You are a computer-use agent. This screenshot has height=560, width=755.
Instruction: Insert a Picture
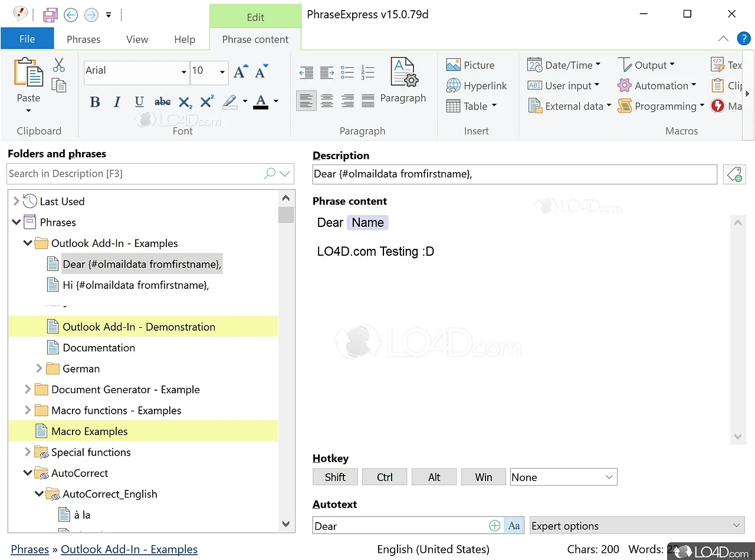(x=470, y=65)
